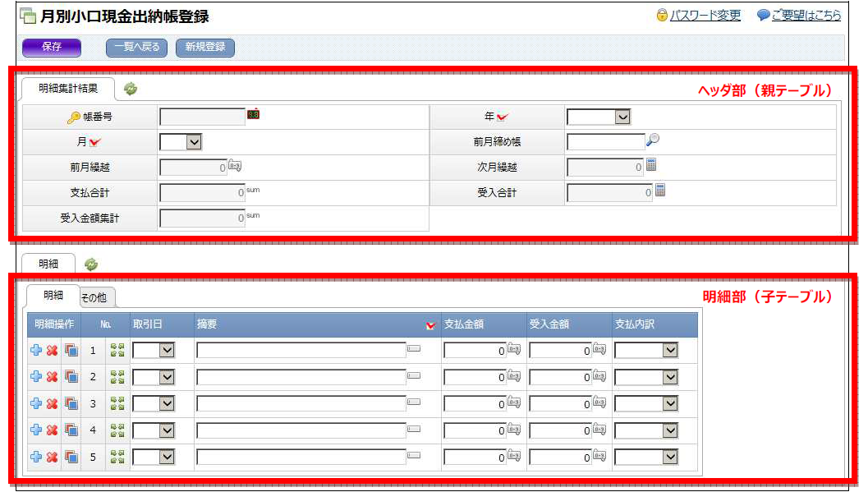Viewport: 868px width, 492px height.
Task: Click the refresh icon beside lower 明細 tab
Action: [91, 264]
